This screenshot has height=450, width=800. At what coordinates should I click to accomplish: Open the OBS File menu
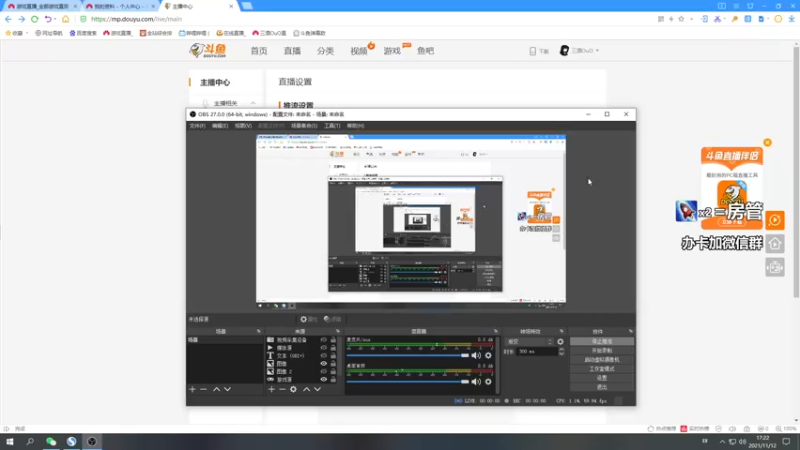197,126
